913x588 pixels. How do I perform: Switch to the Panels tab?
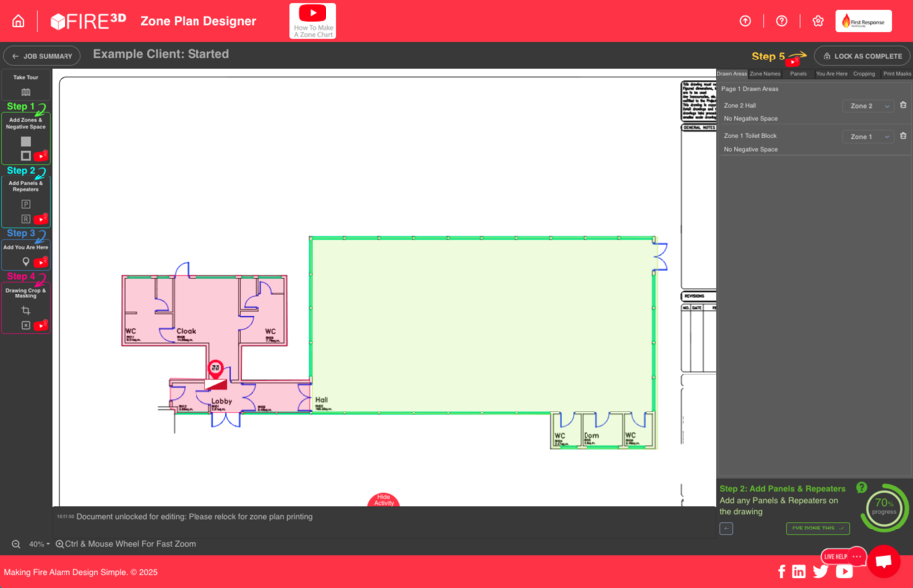click(x=798, y=73)
